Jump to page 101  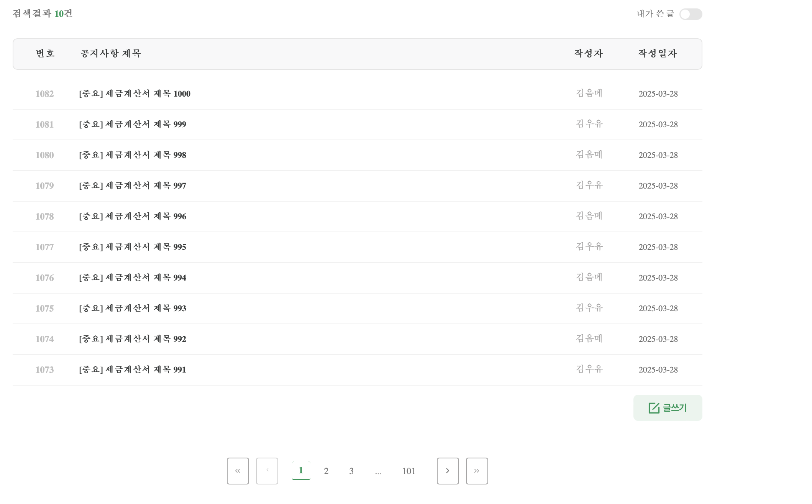coord(409,471)
